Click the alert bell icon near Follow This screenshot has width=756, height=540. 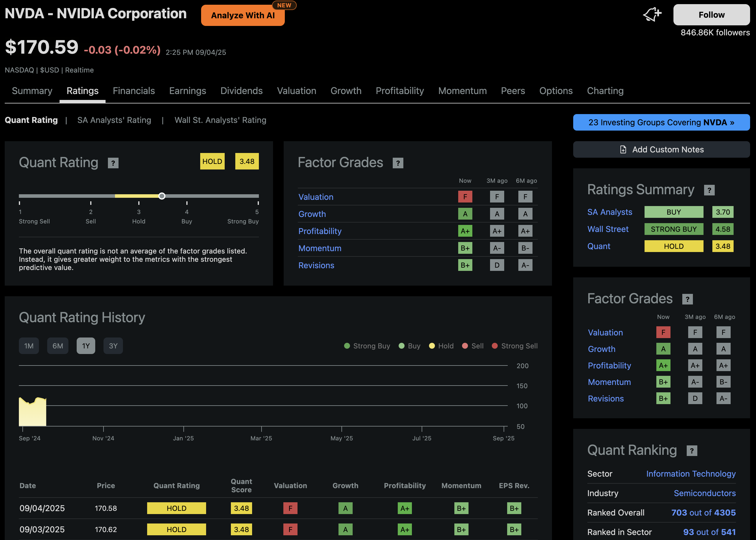tap(652, 15)
